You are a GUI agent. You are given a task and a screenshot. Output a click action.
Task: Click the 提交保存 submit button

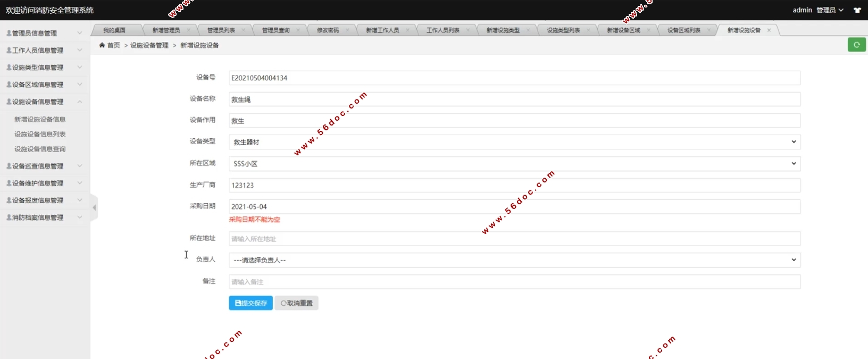[251, 303]
